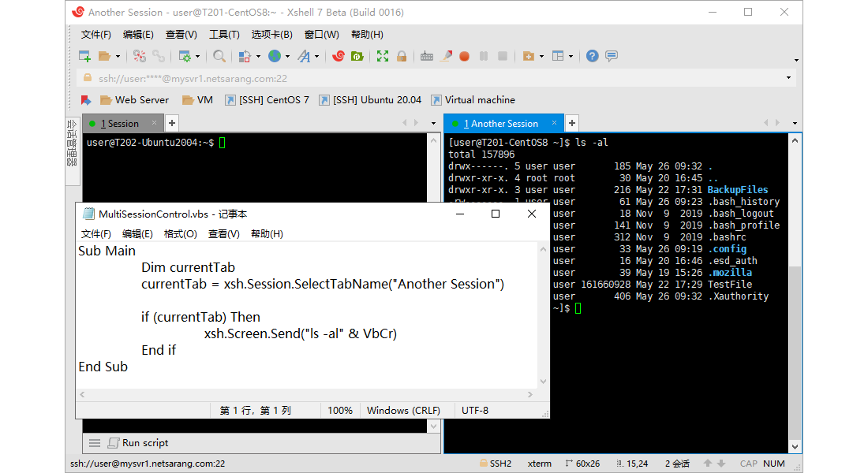868x473 pixels.
Task: Add a new tab in right pane
Action: (x=572, y=123)
